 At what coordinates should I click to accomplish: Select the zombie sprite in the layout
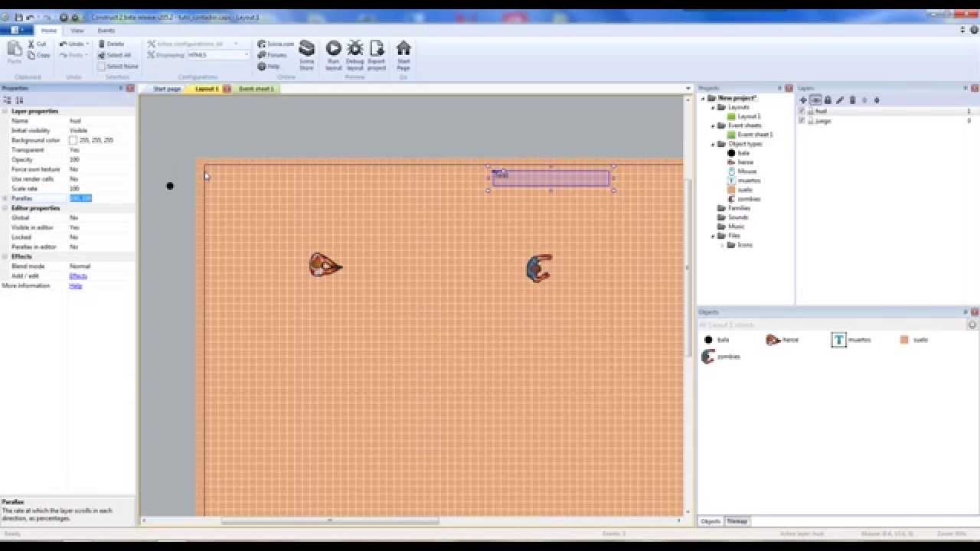(539, 268)
